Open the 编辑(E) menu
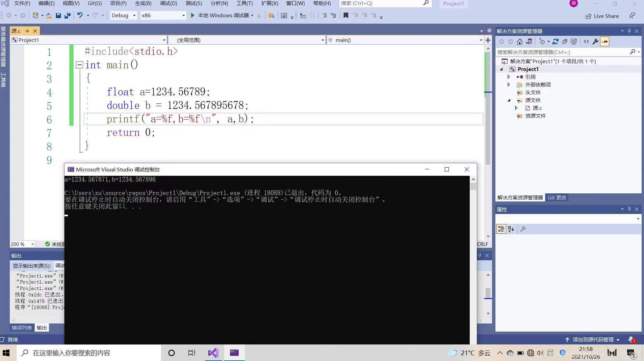Viewport: 644px width, 361px height. [x=46, y=3]
